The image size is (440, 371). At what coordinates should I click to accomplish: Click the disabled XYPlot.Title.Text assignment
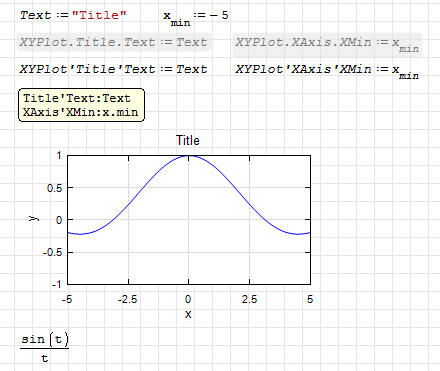(x=113, y=42)
